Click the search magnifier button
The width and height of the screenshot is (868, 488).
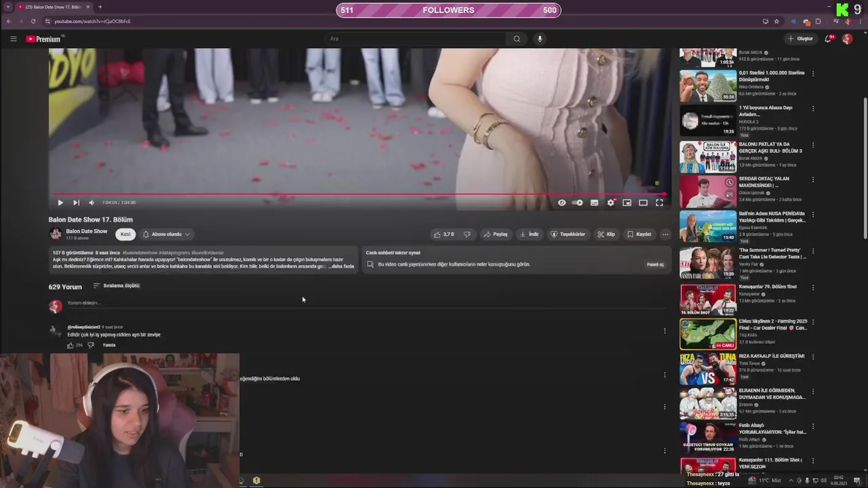517,39
